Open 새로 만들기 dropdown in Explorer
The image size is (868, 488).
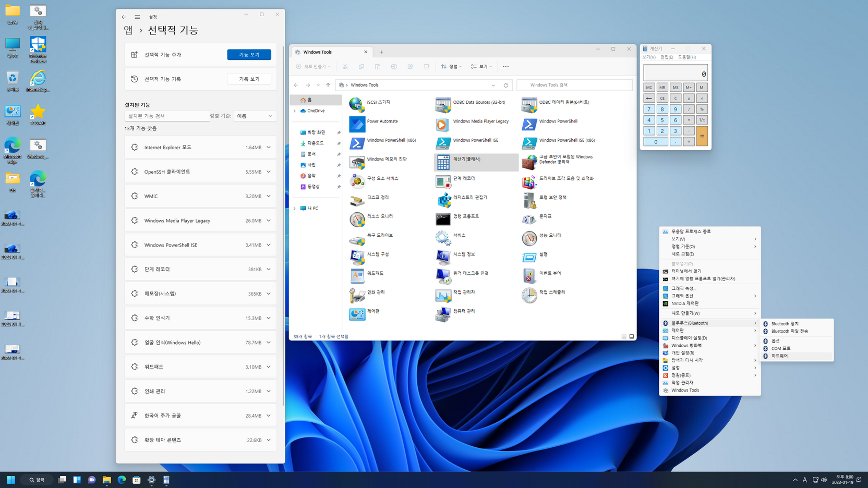pyautogui.click(x=313, y=67)
